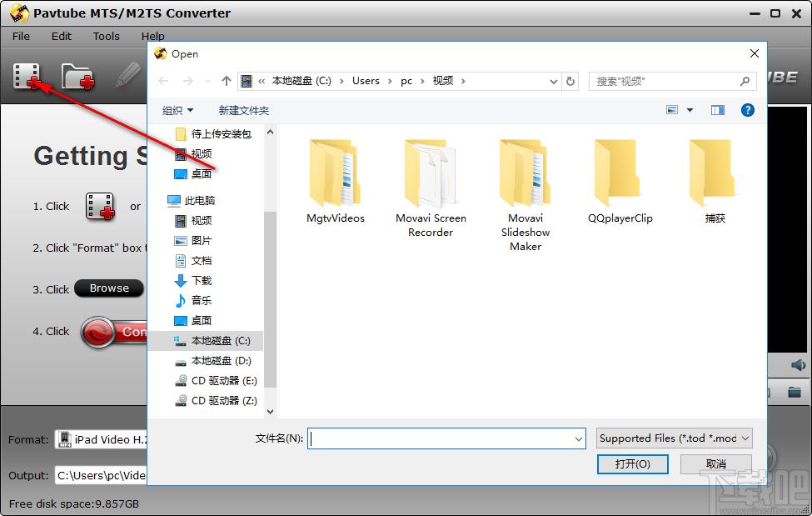Open the Edit menu
The image size is (812, 516).
61,37
